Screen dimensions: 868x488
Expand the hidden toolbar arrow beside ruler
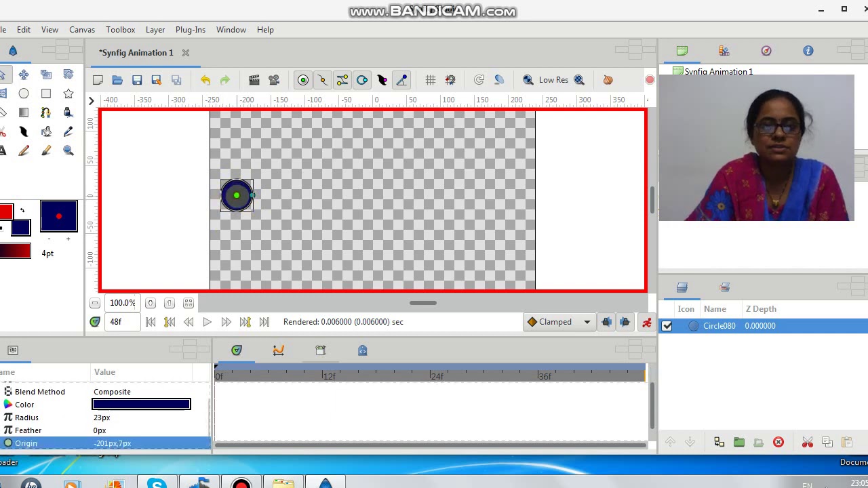click(92, 100)
